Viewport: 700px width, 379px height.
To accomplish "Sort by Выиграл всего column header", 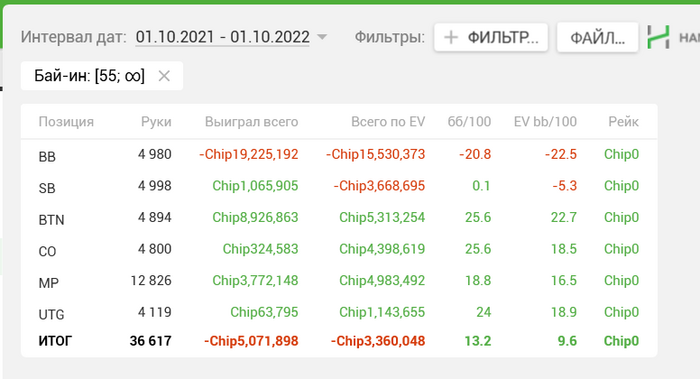I will point(251,122).
